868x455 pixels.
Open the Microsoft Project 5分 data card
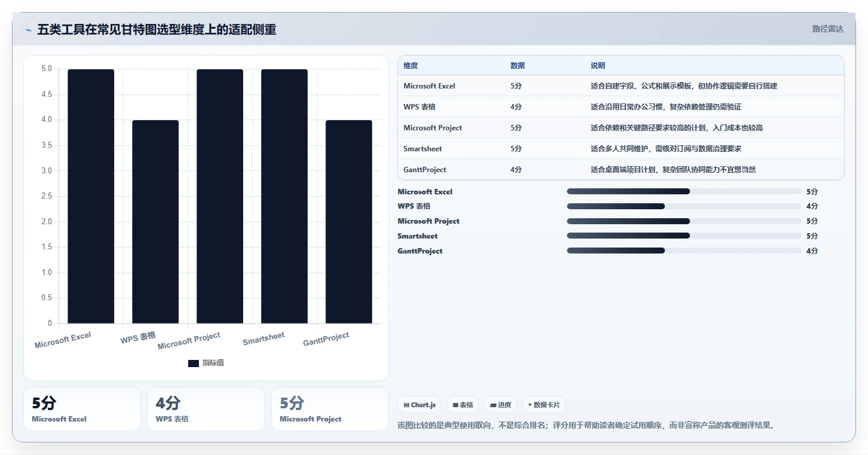tap(330, 409)
